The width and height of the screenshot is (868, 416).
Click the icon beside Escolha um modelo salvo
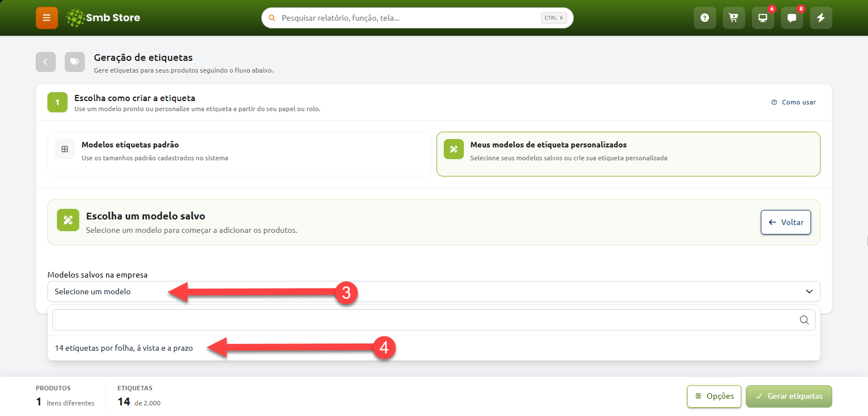point(68,220)
